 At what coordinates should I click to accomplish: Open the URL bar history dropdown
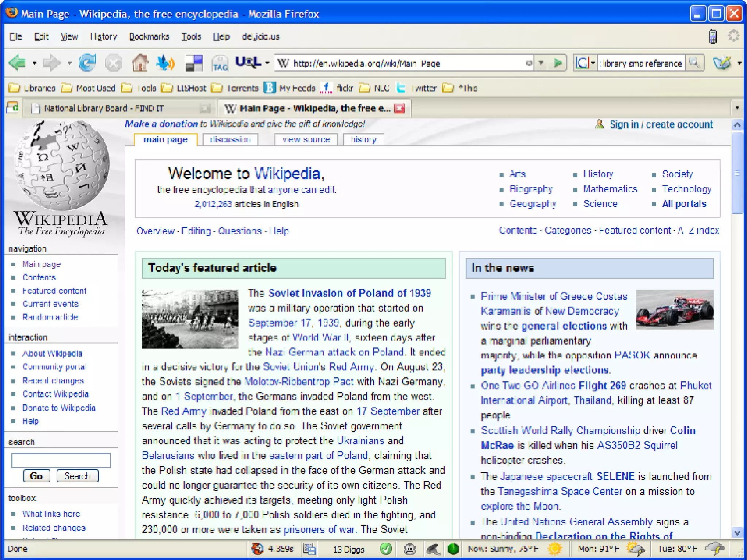point(541,63)
